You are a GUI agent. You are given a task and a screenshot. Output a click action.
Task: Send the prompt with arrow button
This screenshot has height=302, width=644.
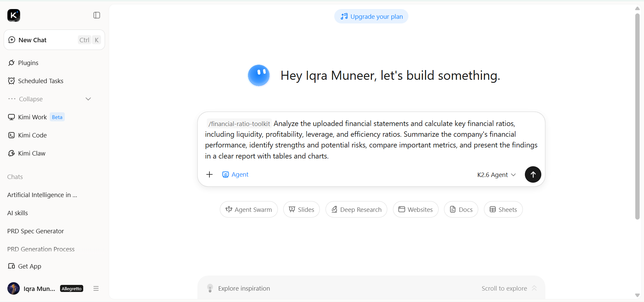coord(533,174)
